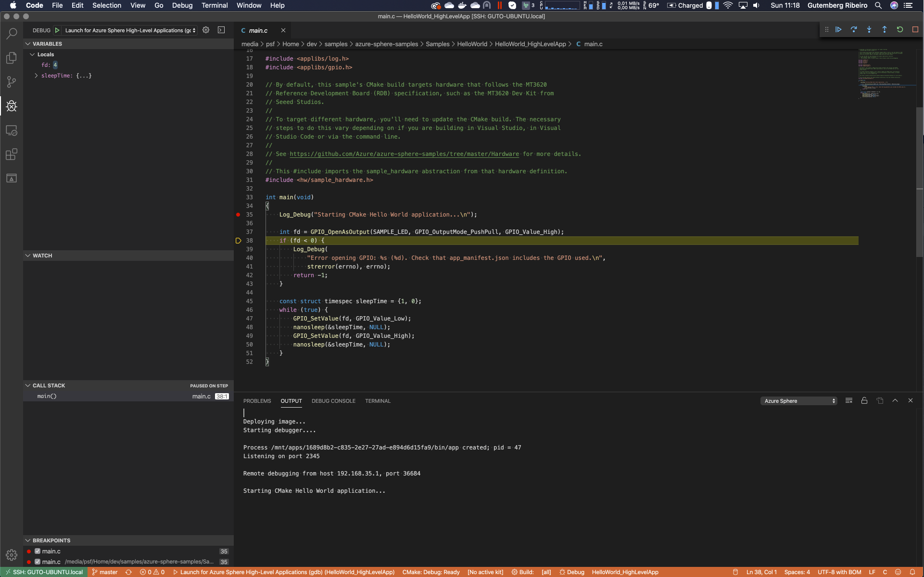Open the GitHub hardware link on line 28
924x577 pixels.
click(404, 154)
